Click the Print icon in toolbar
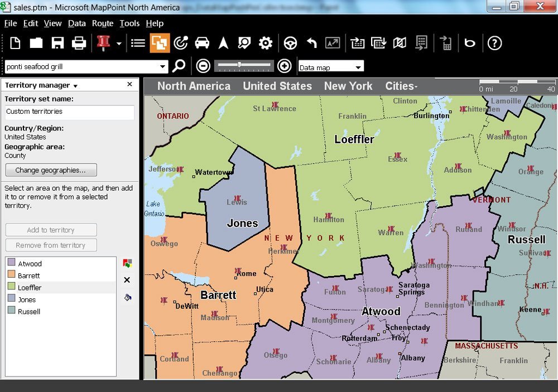Image resolution: width=558 pixels, height=392 pixels. click(x=79, y=43)
